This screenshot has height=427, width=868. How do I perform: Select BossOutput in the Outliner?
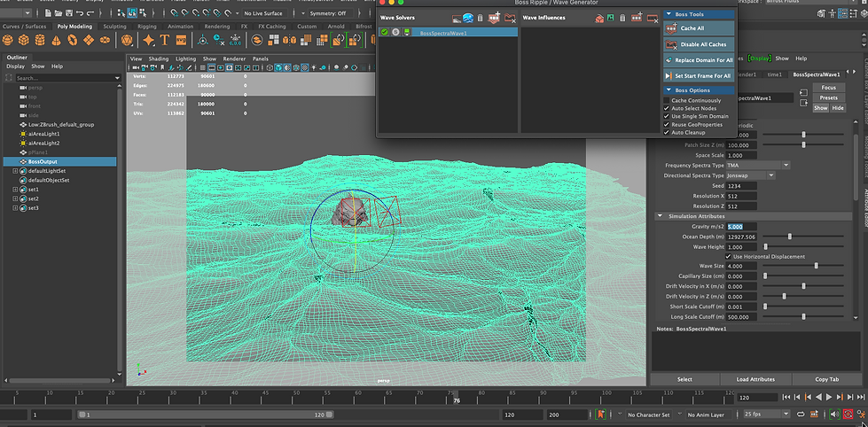pos(59,161)
